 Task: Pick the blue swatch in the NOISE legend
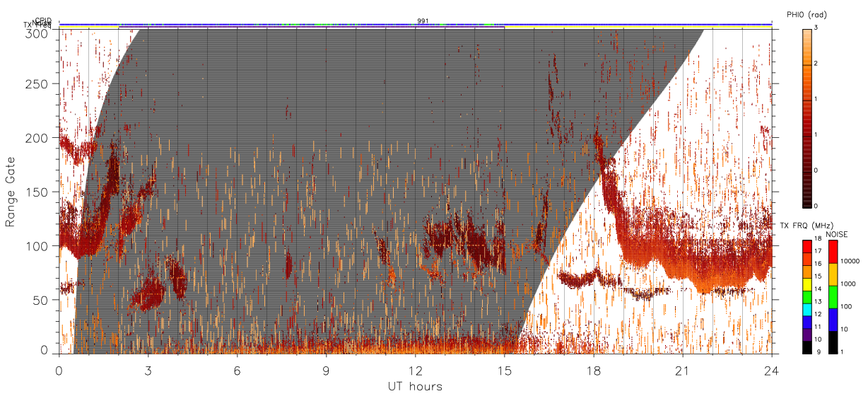pyautogui.click(x=833, y=320)
